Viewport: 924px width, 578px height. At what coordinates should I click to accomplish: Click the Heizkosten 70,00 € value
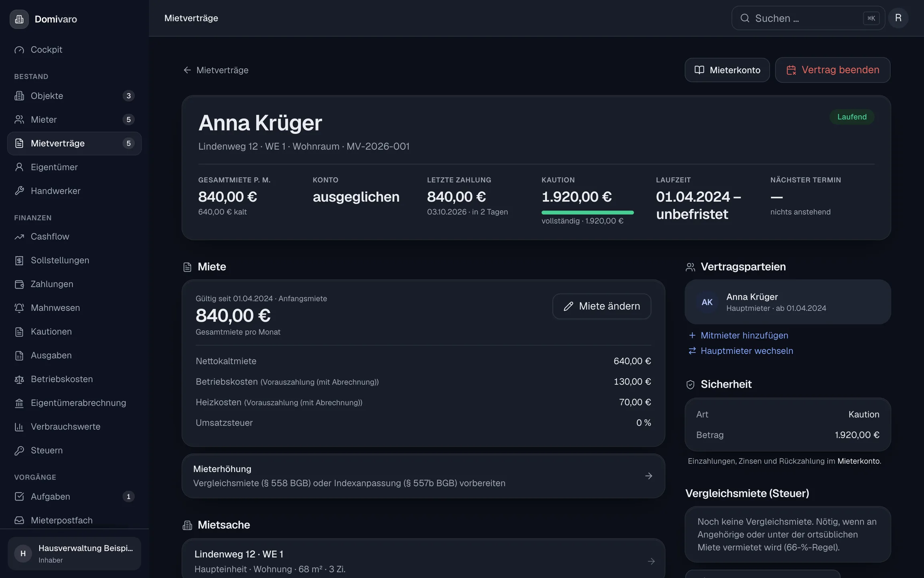tap(635, 402)
